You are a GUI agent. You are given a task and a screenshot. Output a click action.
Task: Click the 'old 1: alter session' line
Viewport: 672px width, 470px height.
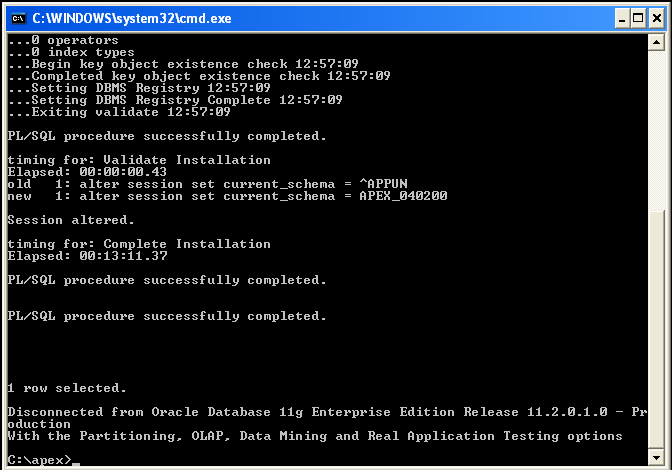click(x=207, y=184)
